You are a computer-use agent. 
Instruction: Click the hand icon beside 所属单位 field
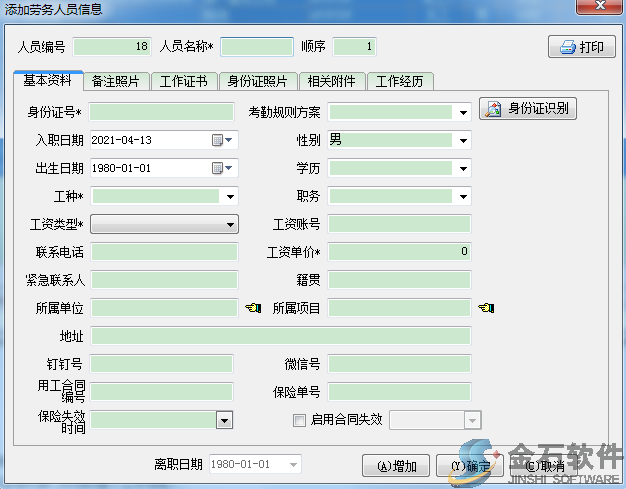tap(252, 308)
